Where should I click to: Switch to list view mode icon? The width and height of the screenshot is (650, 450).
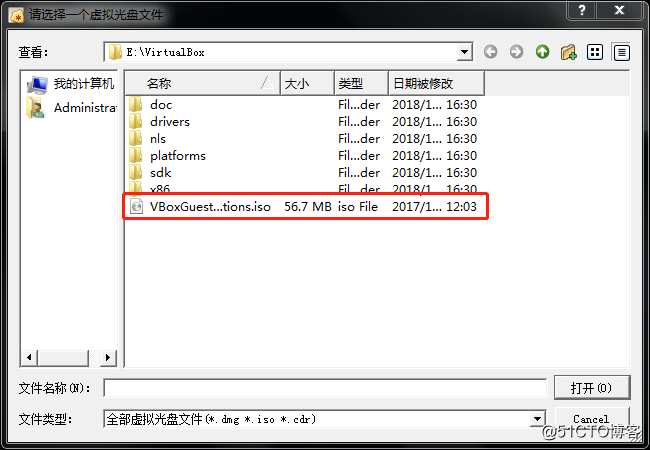click(x=595, y=52)
